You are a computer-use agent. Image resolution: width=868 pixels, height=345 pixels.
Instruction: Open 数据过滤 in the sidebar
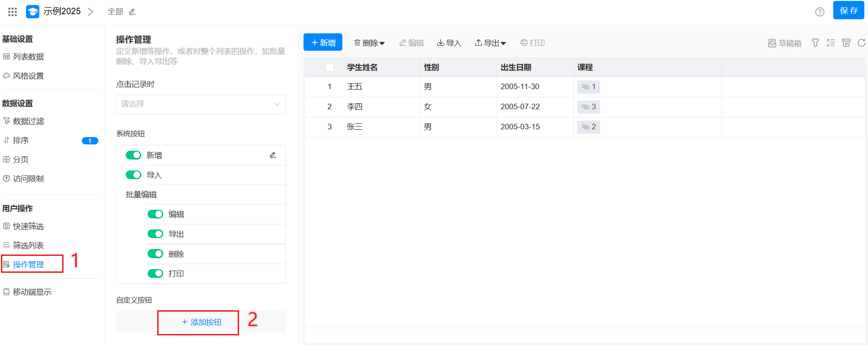(28, 121)
